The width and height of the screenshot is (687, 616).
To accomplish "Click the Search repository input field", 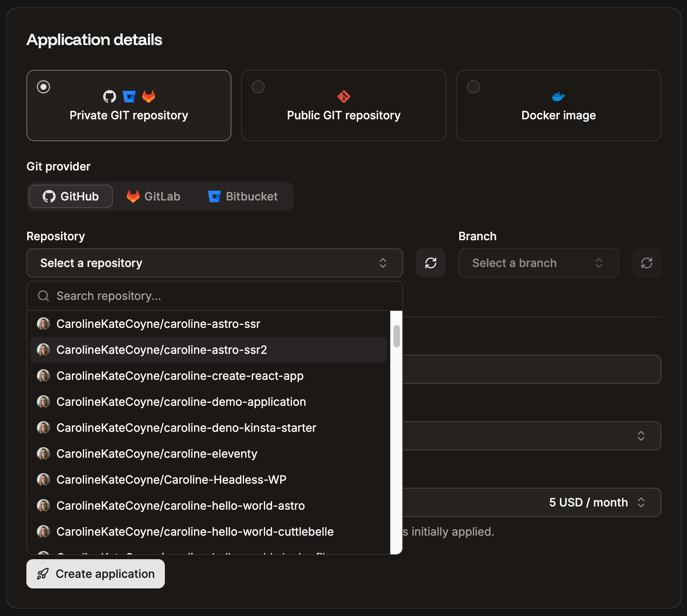I will (162, 296).
